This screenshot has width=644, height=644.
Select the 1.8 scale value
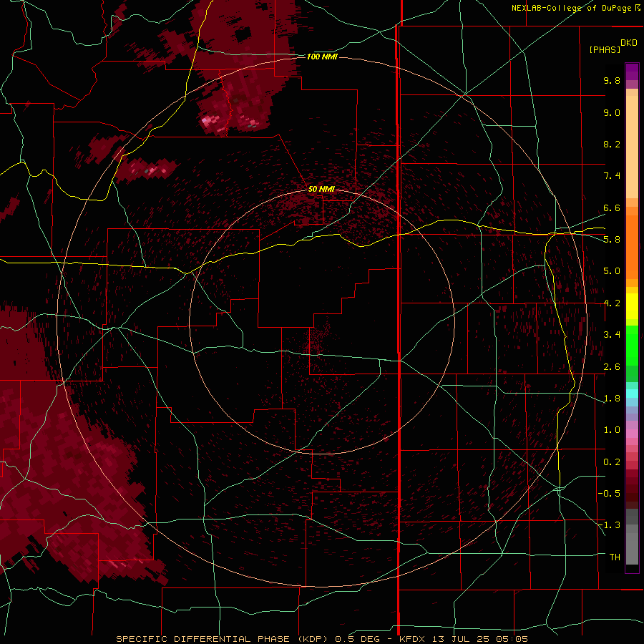pos(612,399)
